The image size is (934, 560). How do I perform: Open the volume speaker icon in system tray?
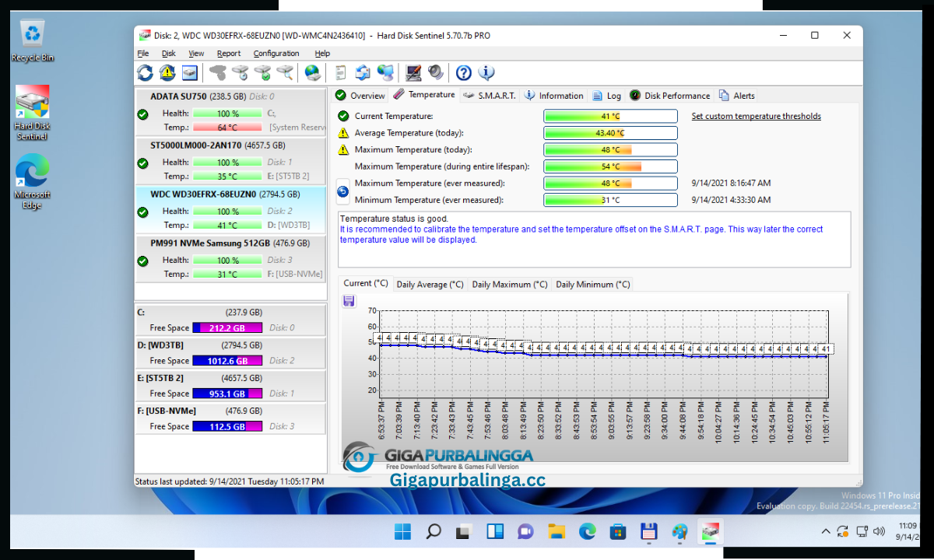coord(880,532)
